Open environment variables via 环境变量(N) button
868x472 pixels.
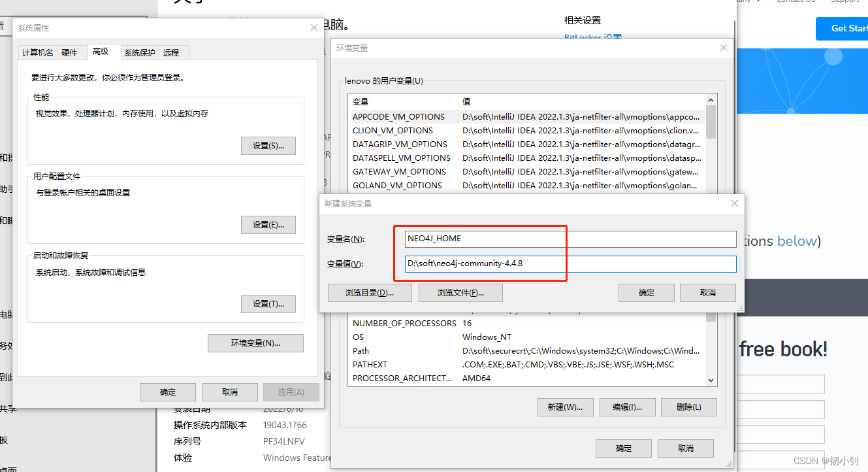[255, 343]
